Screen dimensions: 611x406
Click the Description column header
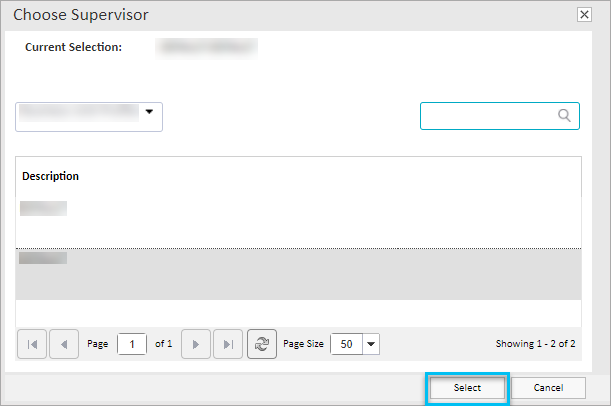click(x=50, y=176)
